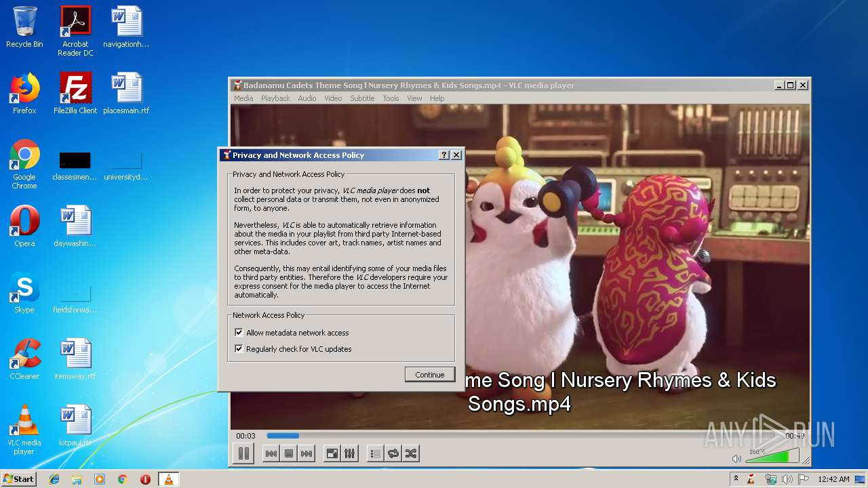Click elapsed time label 00:03
The image size is (868, 488).
[245, 436]
